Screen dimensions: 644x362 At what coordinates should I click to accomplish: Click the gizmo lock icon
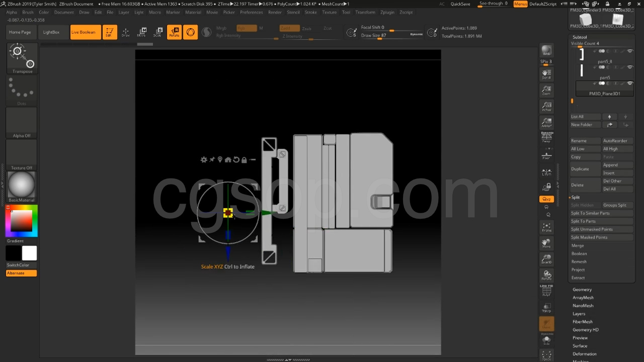[244, 160]
